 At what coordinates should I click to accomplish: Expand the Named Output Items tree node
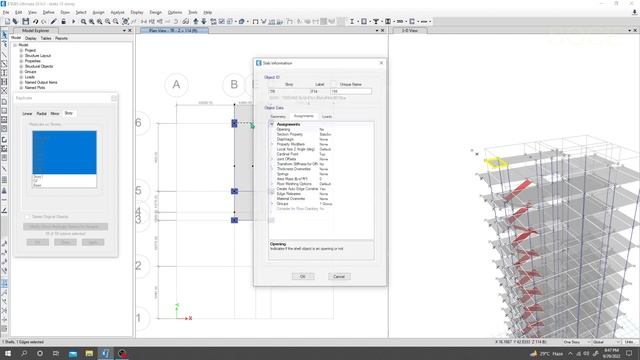tap(21, 82)
